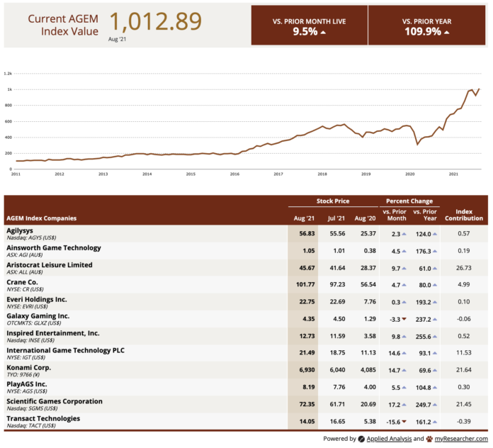Select Scientific Games Corporation company name
493x448 pixels.
pos(55,401)
